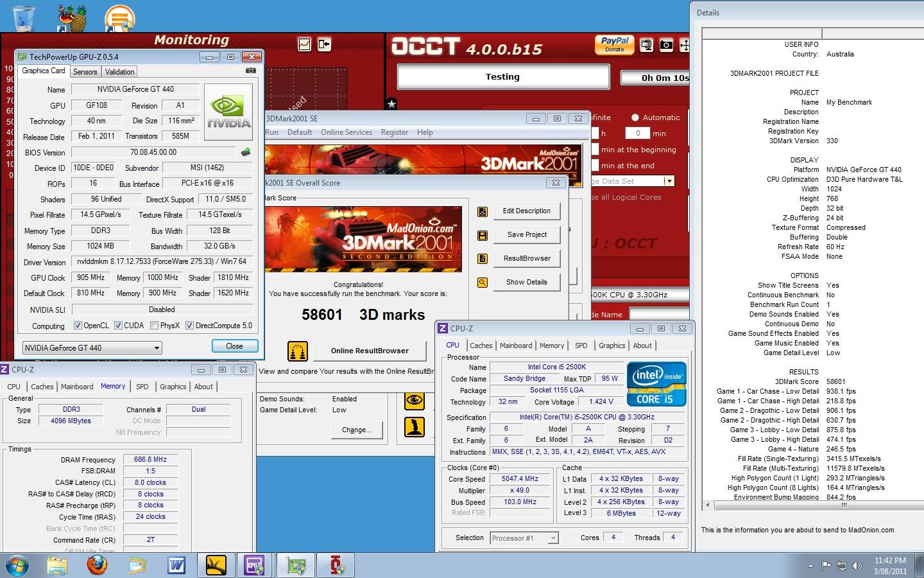Open the Processor #1 selection dropdown
The height and width of the screenshot is (578, 924).
[x=524, y=538]
